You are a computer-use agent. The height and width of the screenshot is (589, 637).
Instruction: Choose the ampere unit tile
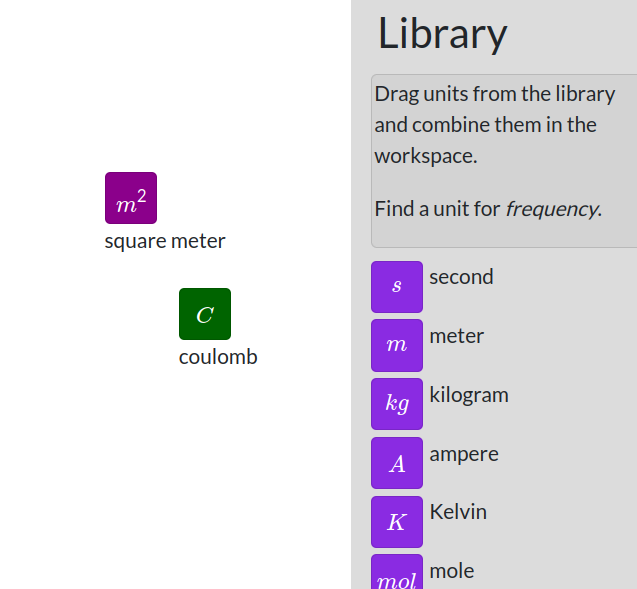click(397, 463)
